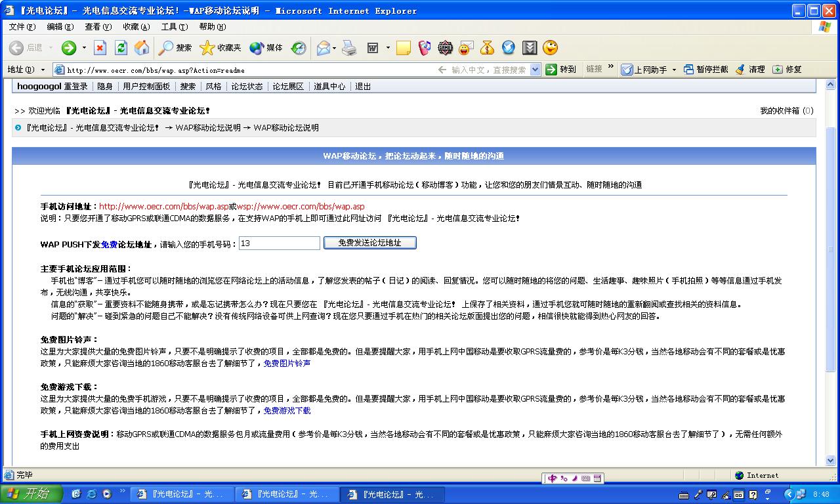Click the Mail envelope icon

click(x=324, y=48)
